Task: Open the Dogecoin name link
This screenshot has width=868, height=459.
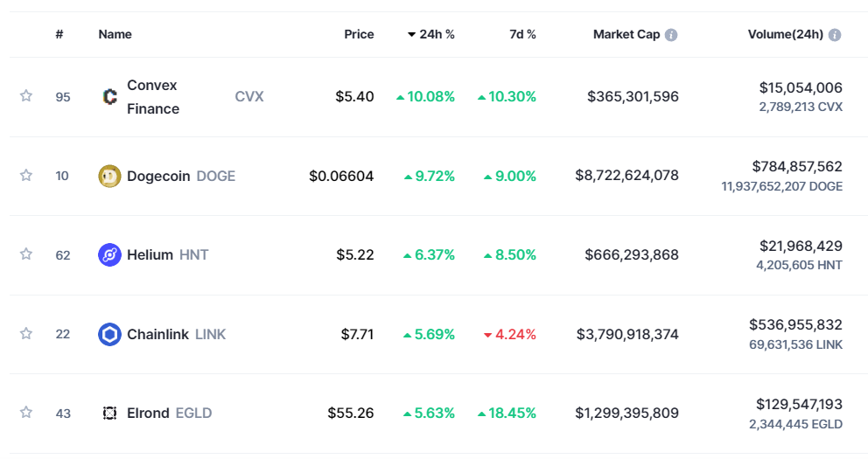Action: pos(158,176)
